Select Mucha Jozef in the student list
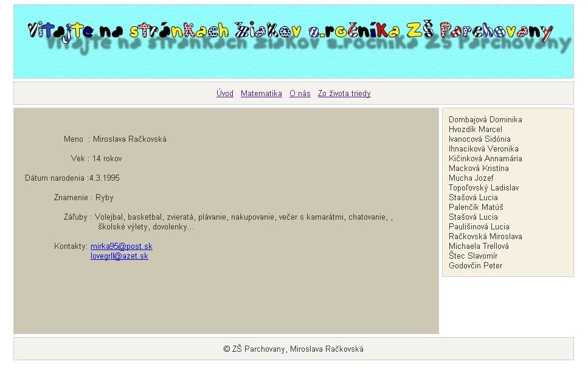588x370 pixels. (471, 178)
